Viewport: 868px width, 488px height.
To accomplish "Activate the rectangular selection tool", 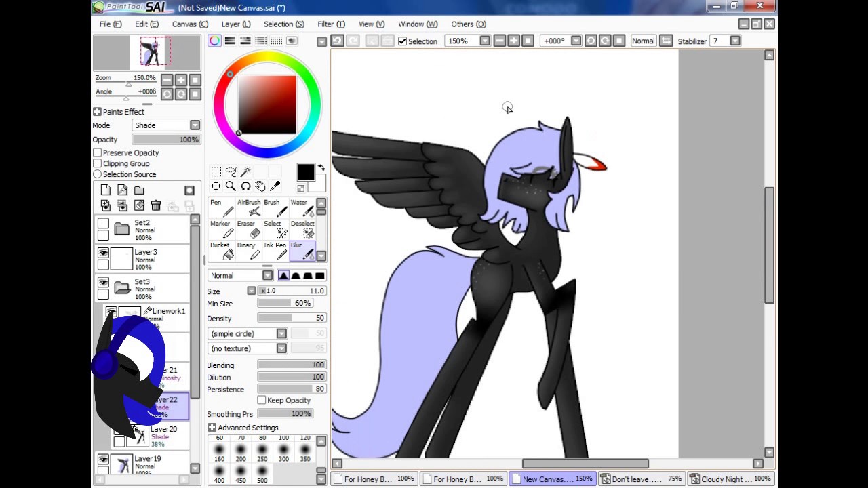I will tap(216, 171).
